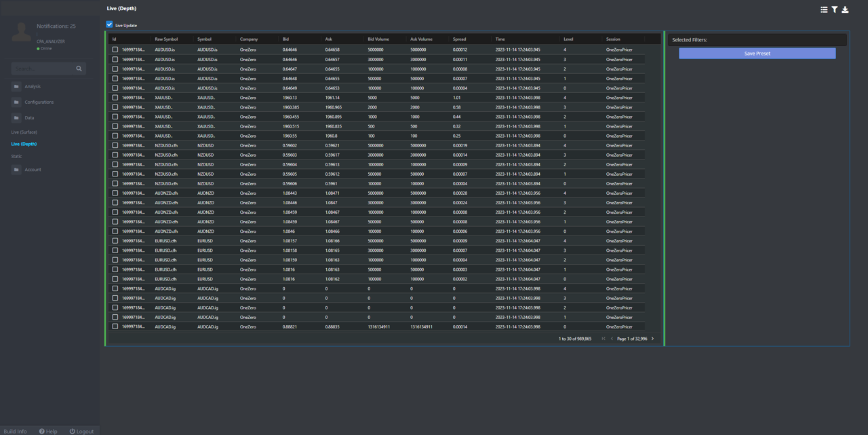Click the Logout power icon
Viewport: 868px width, 435px height.
click(x=73, y=431)
